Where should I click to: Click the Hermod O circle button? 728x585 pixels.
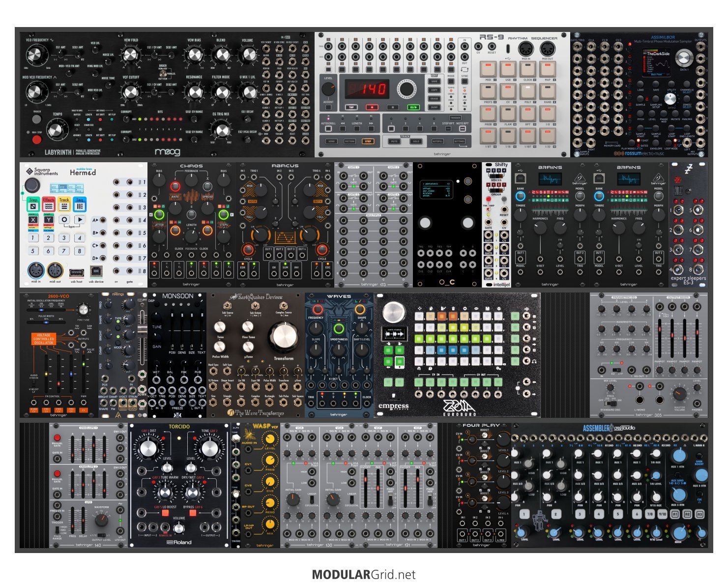[64, 219]
